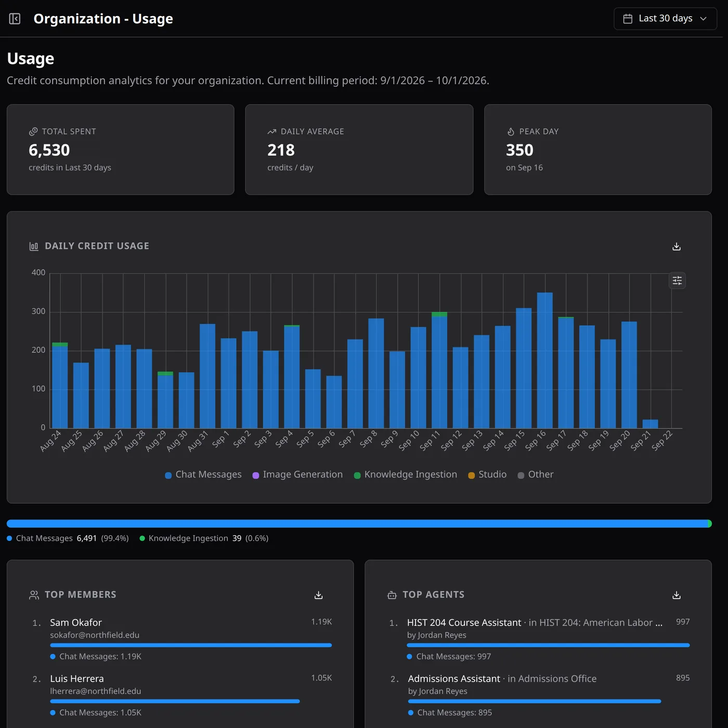Image resolution: width=728 pixels, height=728 pixels.
Task: Click the Top Agents robot icon
Action: pyautogui.click(x=392, y=595)
